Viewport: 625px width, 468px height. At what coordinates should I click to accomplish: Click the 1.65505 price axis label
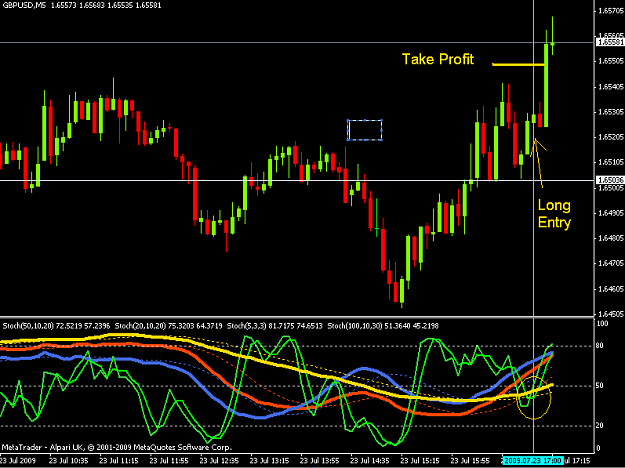click(x=611, y=61)
